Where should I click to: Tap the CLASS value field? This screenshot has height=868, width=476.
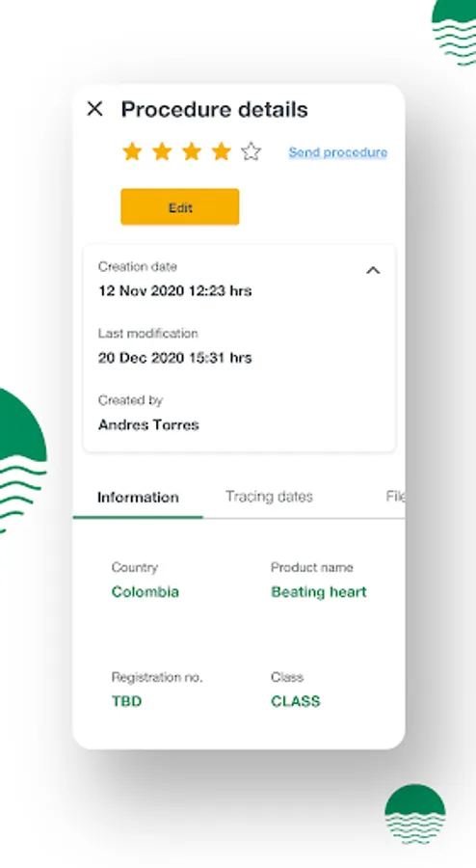296,701
